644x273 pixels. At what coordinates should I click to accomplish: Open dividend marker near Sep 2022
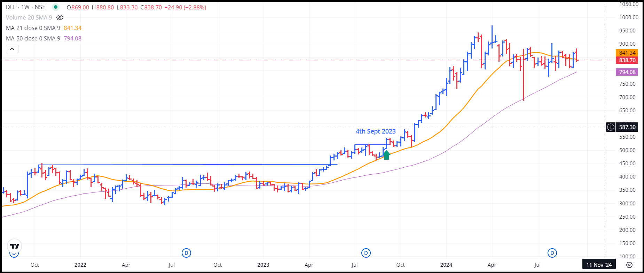[x=187, y=253]
